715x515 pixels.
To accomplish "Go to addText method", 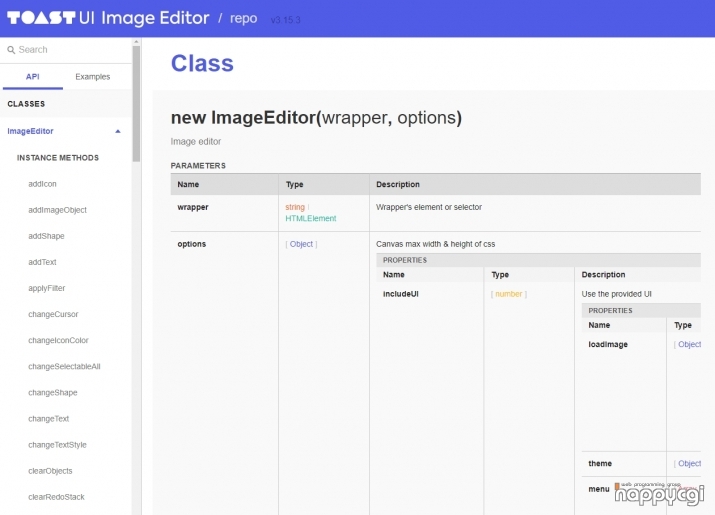I will tap(42, 262).
